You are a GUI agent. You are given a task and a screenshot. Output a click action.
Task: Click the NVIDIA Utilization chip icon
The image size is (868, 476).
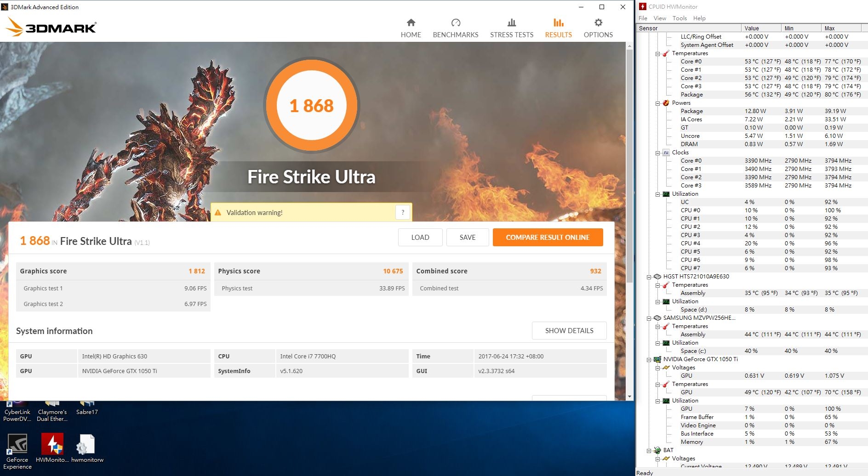pyautogui.click(x=666, y=401)
